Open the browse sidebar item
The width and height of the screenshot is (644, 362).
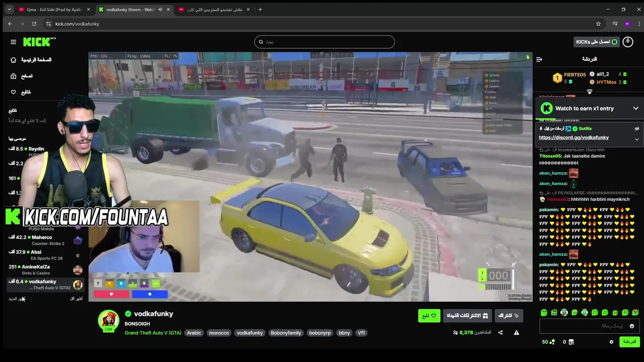(22, 76)
